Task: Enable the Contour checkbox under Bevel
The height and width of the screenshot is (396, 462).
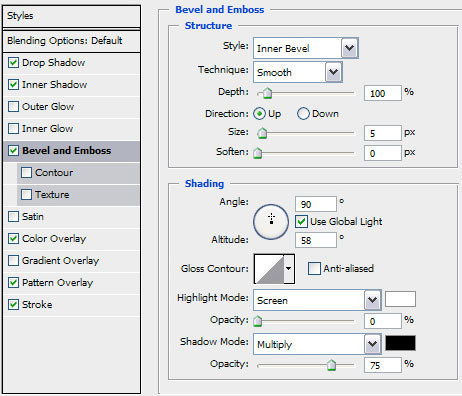Action: (x=26, y=173)
